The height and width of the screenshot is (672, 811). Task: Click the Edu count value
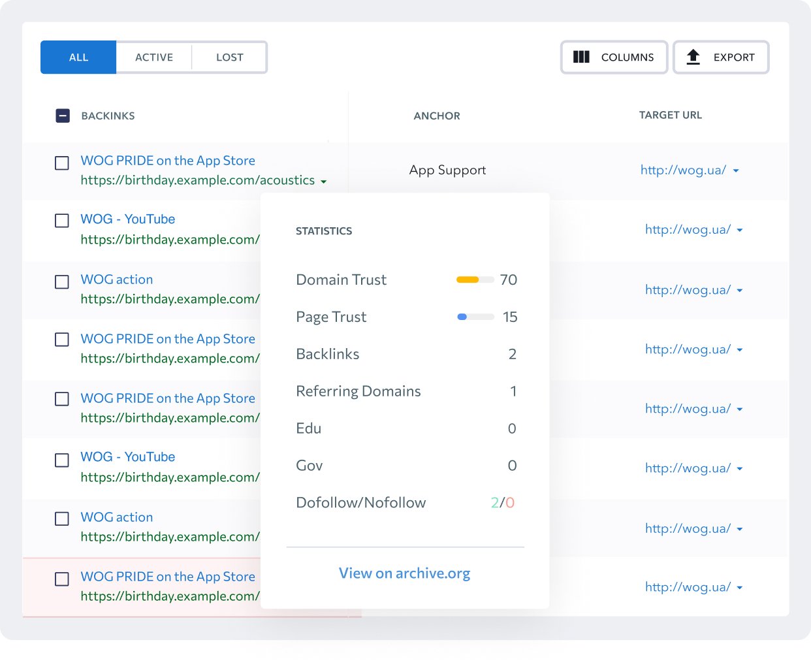coord(513,429)
